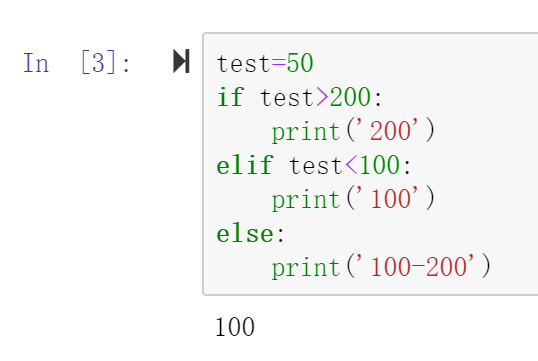Click the empty area right of test=50
The height and width of the screenshot is (361, 538).
[x=425, y=63]
